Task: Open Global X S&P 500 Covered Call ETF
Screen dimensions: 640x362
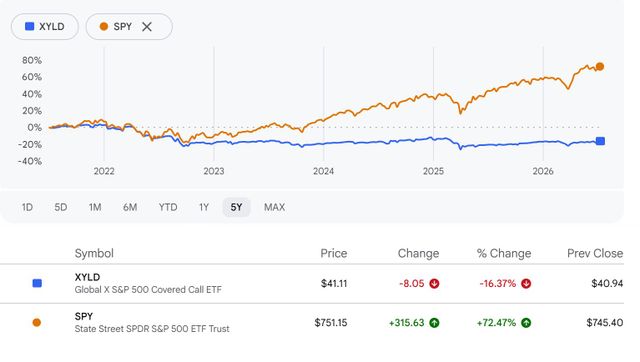Action: click(x=148, y=290)
